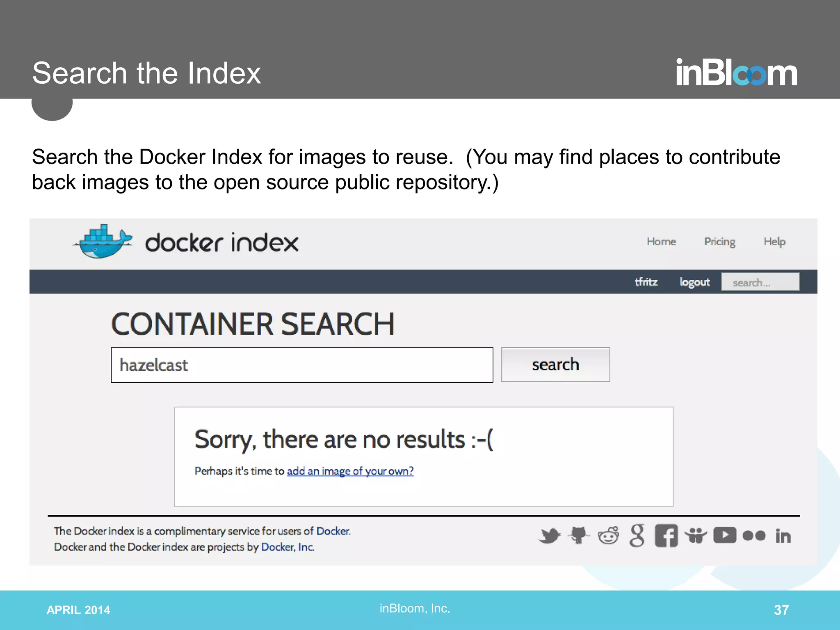The height and width of the screenshot is (630, 840).
Task: Click the inBloom logo
Action: pos(737,72)
